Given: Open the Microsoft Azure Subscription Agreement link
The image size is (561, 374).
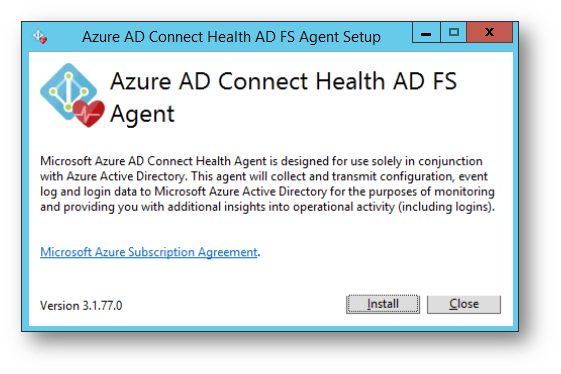Looking at the screenshot, I should point(148,252).
